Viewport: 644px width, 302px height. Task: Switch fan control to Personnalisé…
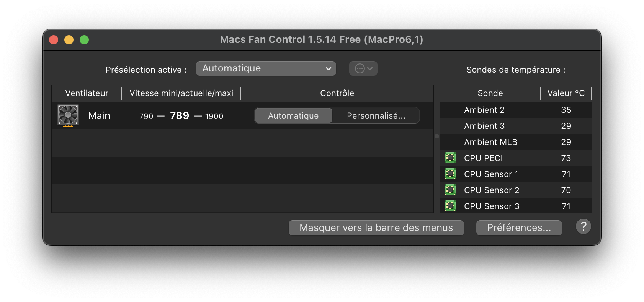376,115
